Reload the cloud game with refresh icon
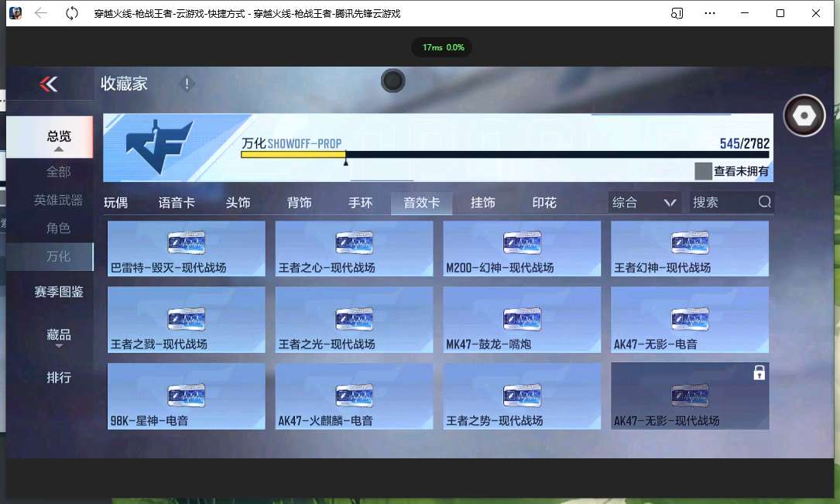The height and width of the screenshot is (504, 840). coord(72,13)
